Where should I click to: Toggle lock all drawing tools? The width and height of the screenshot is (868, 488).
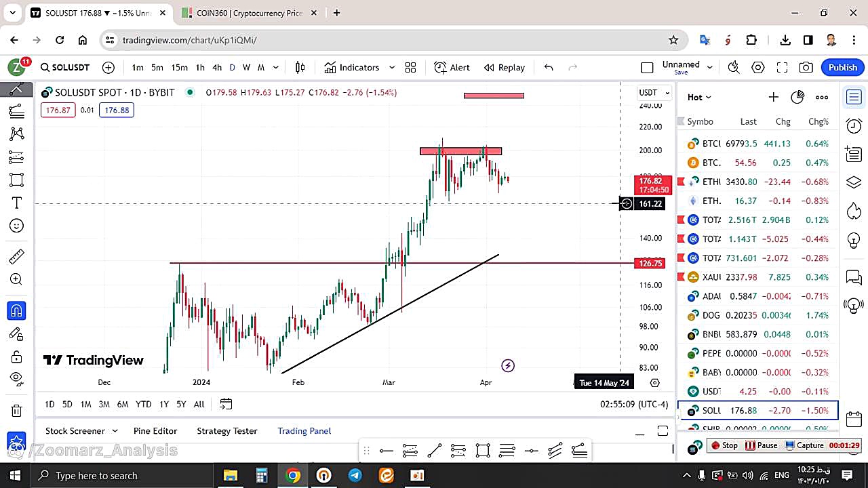coord(17,357)
